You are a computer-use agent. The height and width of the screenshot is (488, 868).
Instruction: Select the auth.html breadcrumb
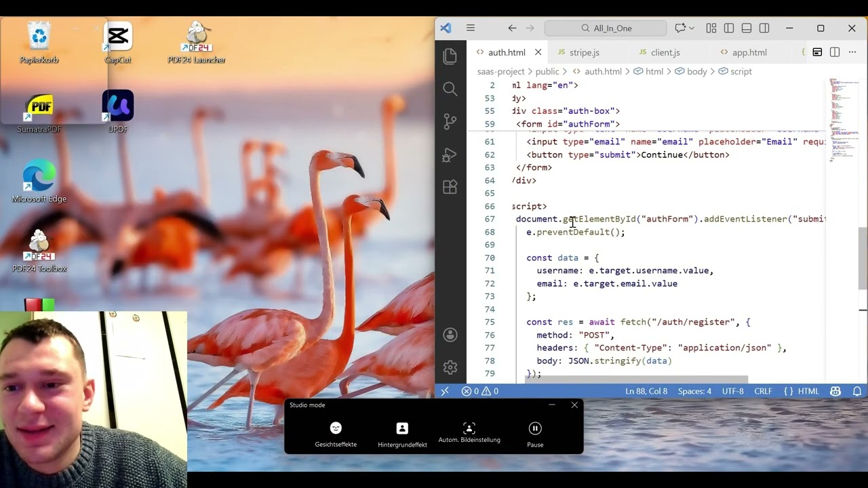(597, 71)
